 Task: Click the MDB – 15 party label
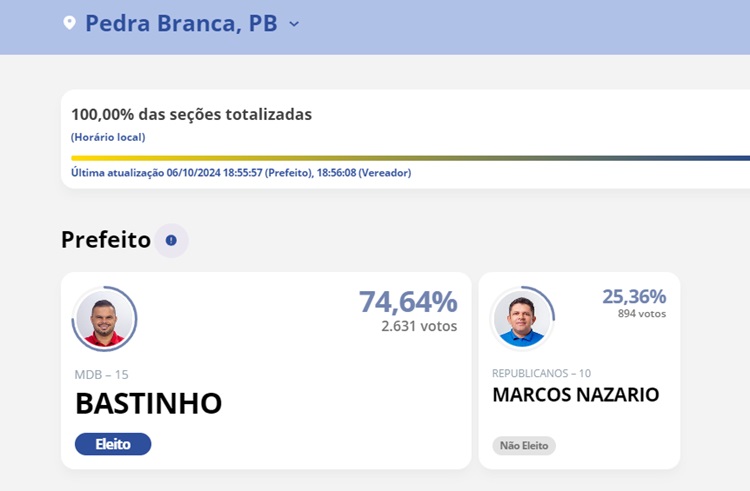pos(101,375)
